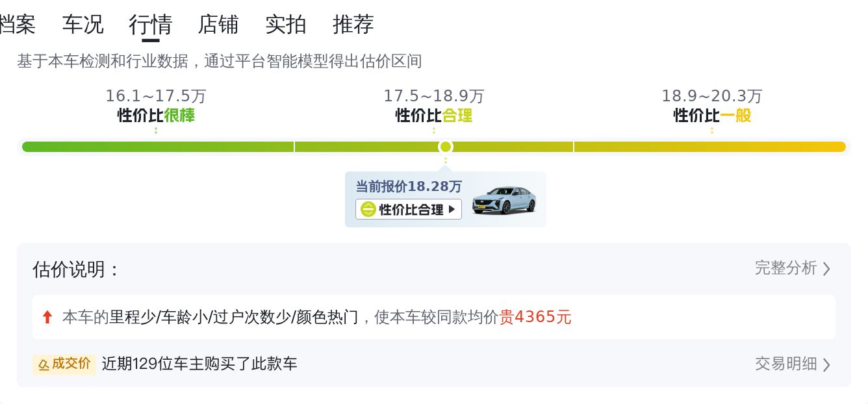Select the 行情 tab

(150, 25)
